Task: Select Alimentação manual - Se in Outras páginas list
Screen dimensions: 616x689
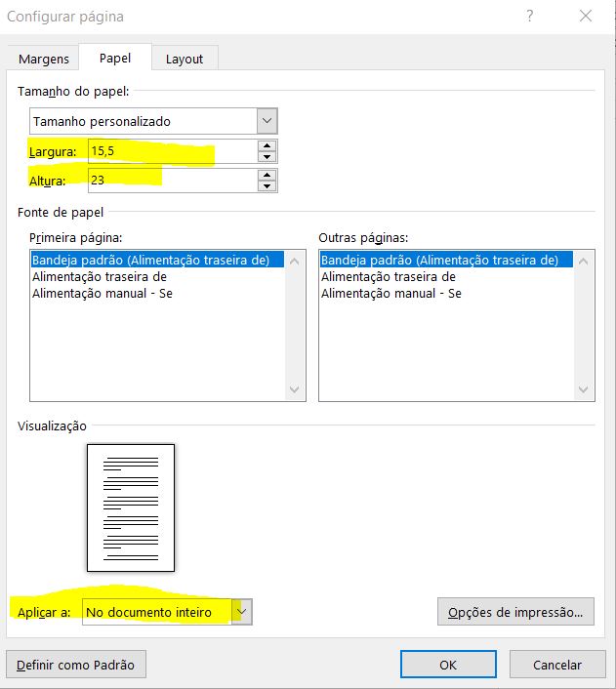Action: pyautogui.click(x=446, y=293)
